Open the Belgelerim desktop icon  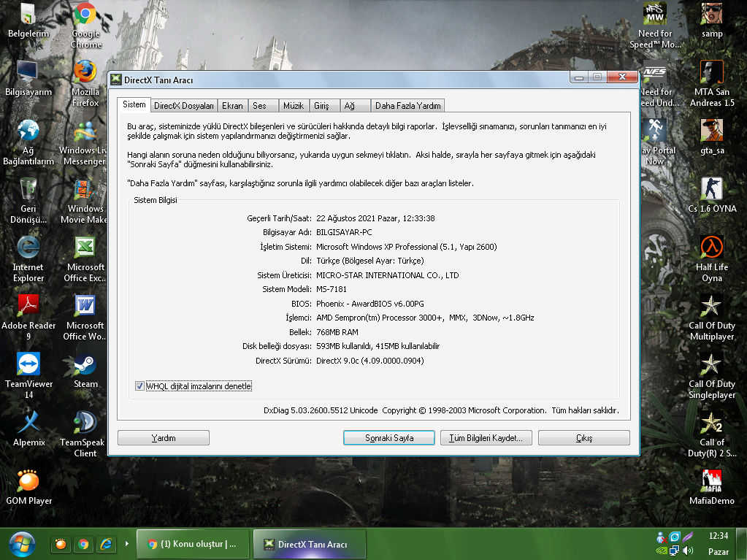(x=28, y=20)
